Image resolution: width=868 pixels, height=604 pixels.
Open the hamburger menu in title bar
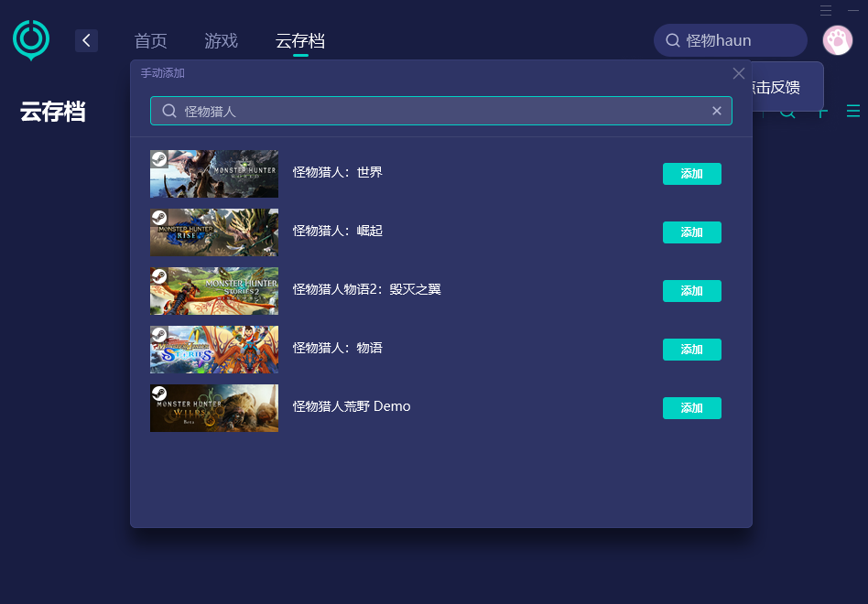tap(826, 10)
